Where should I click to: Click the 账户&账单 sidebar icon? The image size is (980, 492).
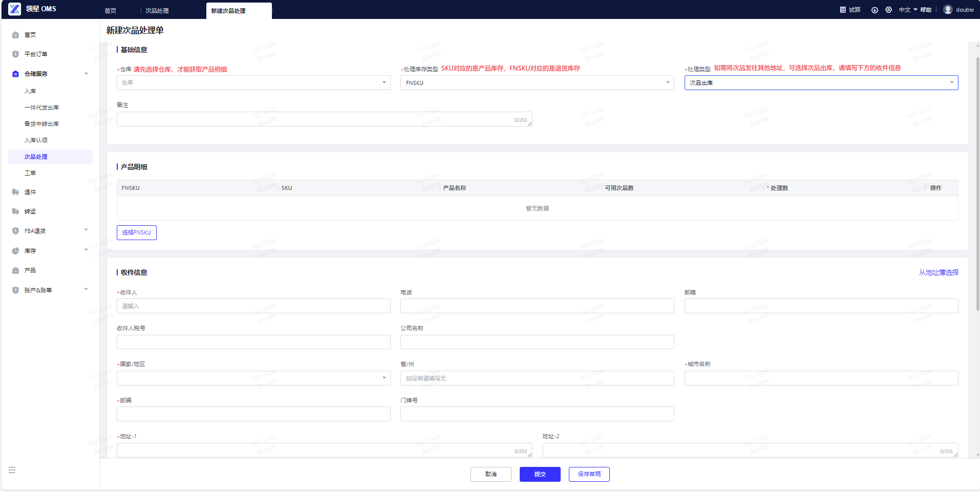(15, 290)
